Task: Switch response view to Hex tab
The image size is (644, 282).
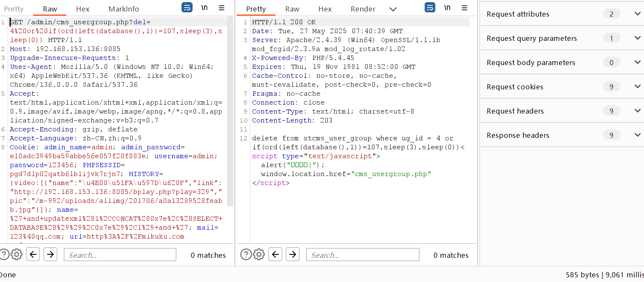Action: point(325,9)
